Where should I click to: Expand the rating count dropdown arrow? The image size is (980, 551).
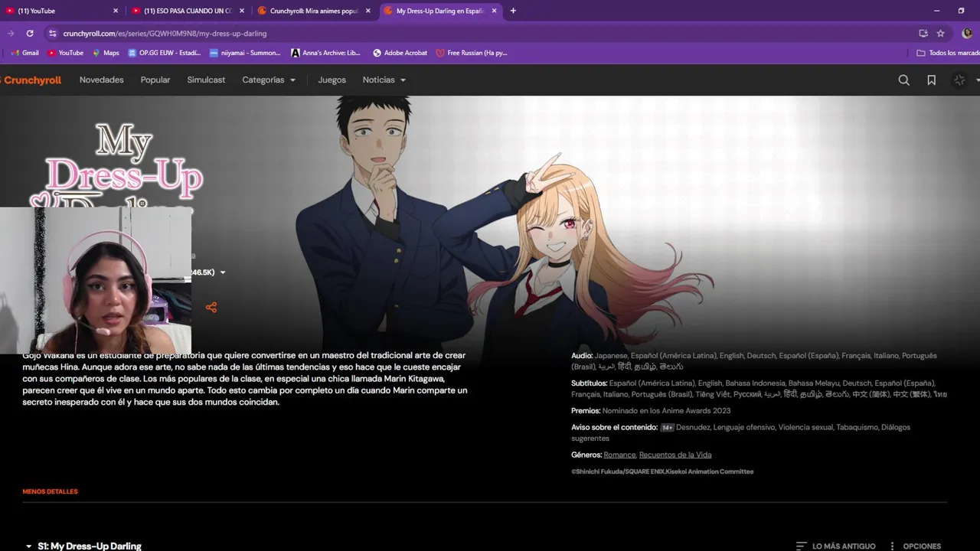click(223, 272)
